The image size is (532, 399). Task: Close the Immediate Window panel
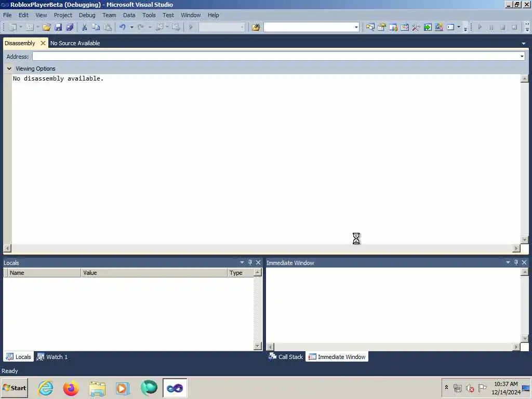(x=524, y=262)
